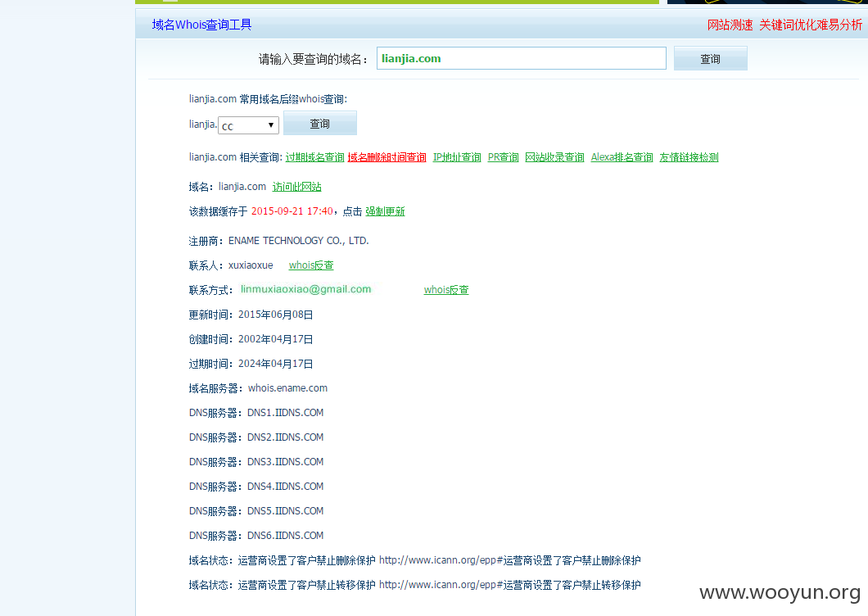Open the 域名Whois查询工具 title link

(201, 25)
